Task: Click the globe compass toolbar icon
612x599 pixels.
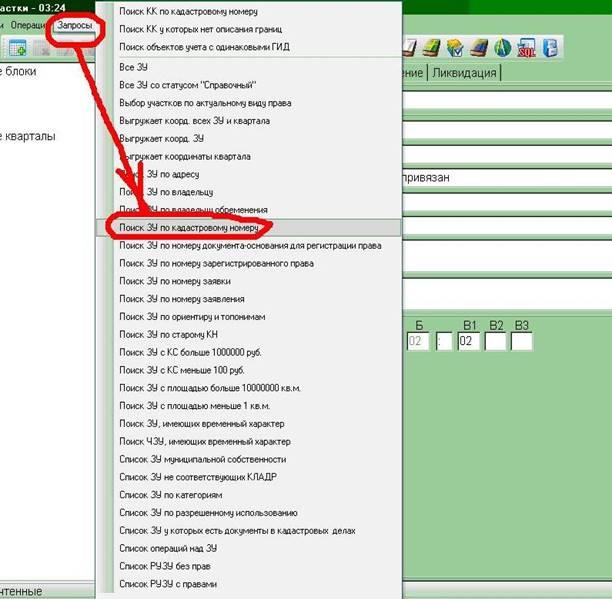Action: pos(503,47)
